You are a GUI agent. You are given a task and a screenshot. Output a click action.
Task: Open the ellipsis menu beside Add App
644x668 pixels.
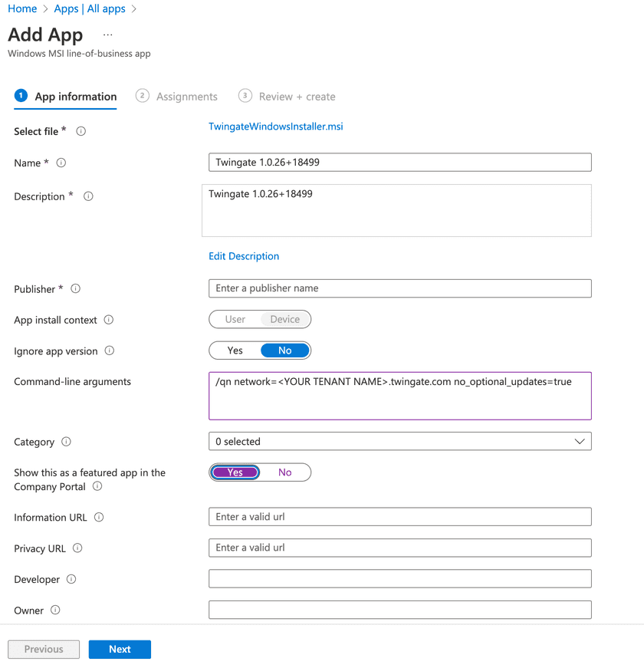coord(108,35)
